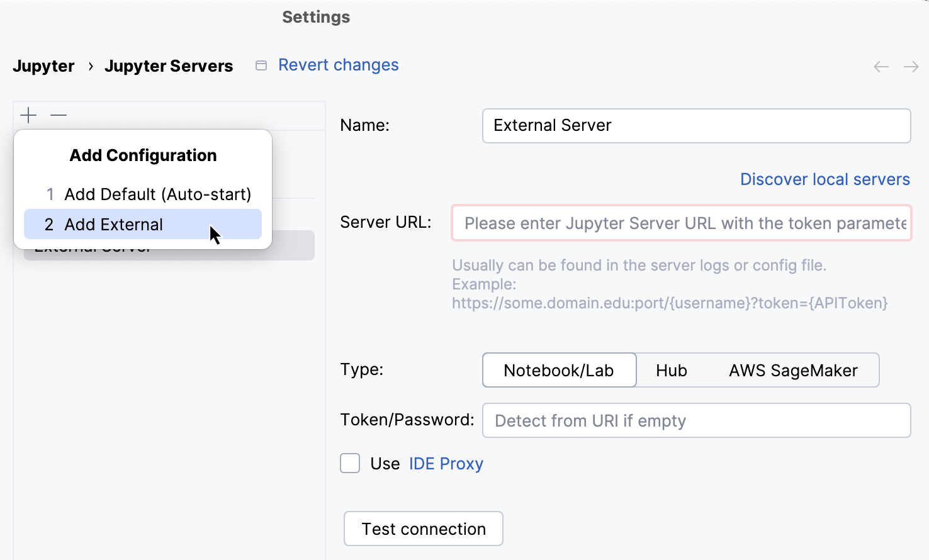
Task: Switch server type to AWS SageMaker
Action: pos(793,370)
